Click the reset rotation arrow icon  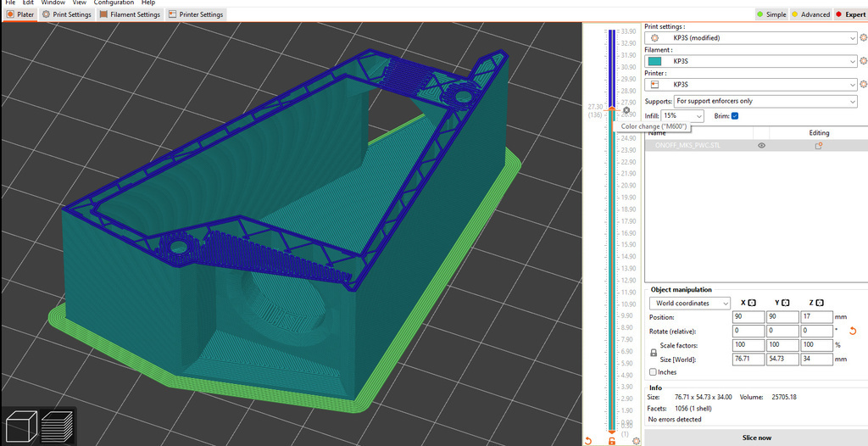tap(853, 332)
